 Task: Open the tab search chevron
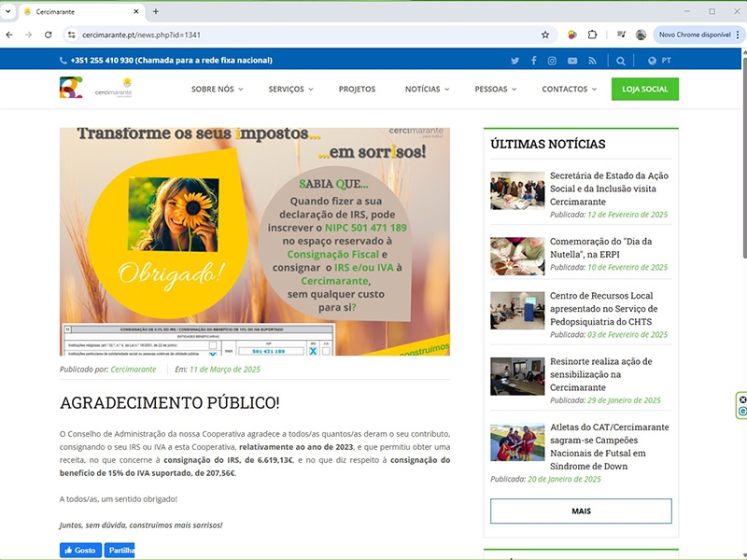click(8, 11)
